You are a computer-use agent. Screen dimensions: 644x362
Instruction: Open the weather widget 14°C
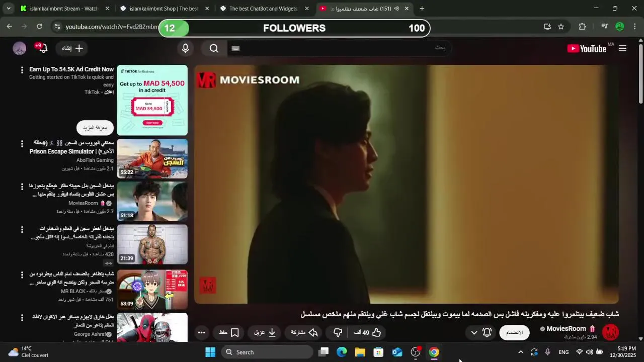click(x=29, y=352)
